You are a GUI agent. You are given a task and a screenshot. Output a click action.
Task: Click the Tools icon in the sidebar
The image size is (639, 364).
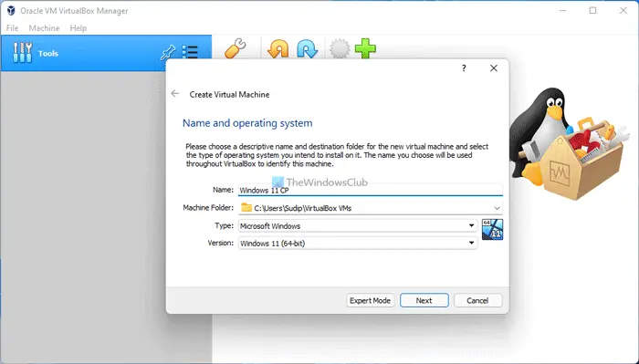pyautogui.click(x=23, y=53)
